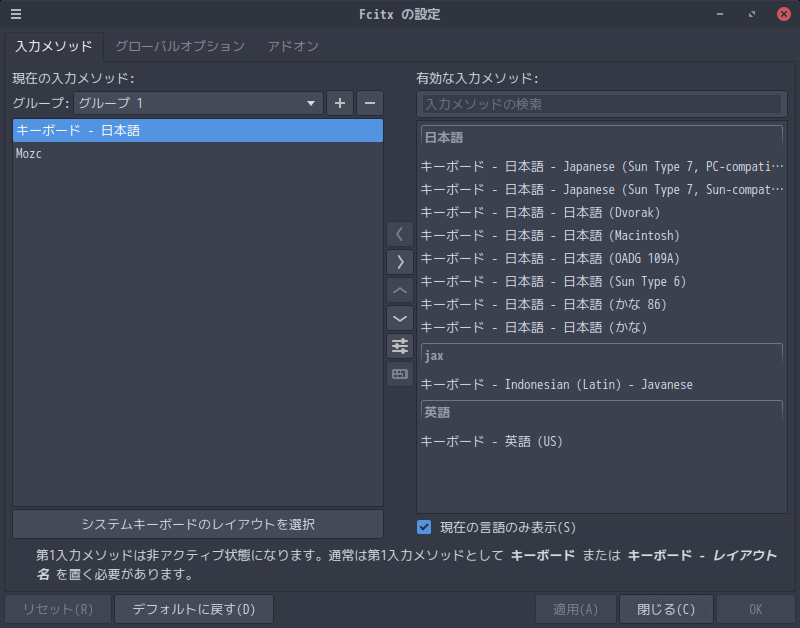
Task: Click デフォルトに戻す(D) button
Action: [194, 609]
